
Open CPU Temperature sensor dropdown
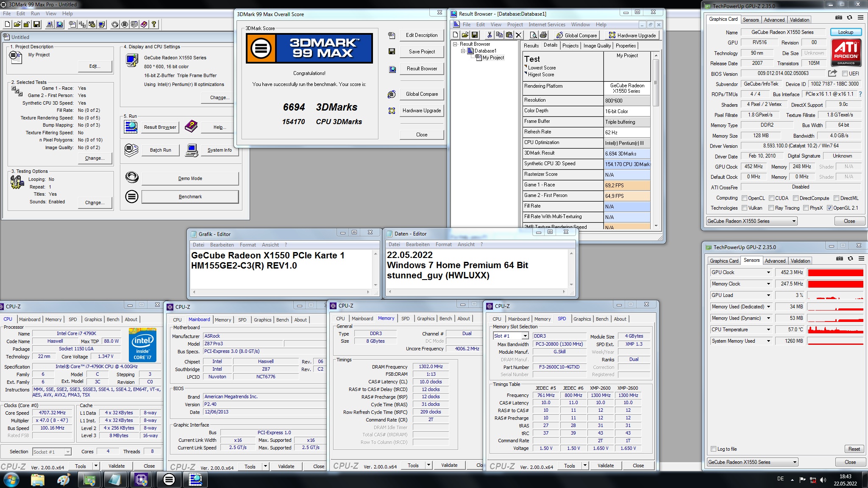click(x=768, y=330)
